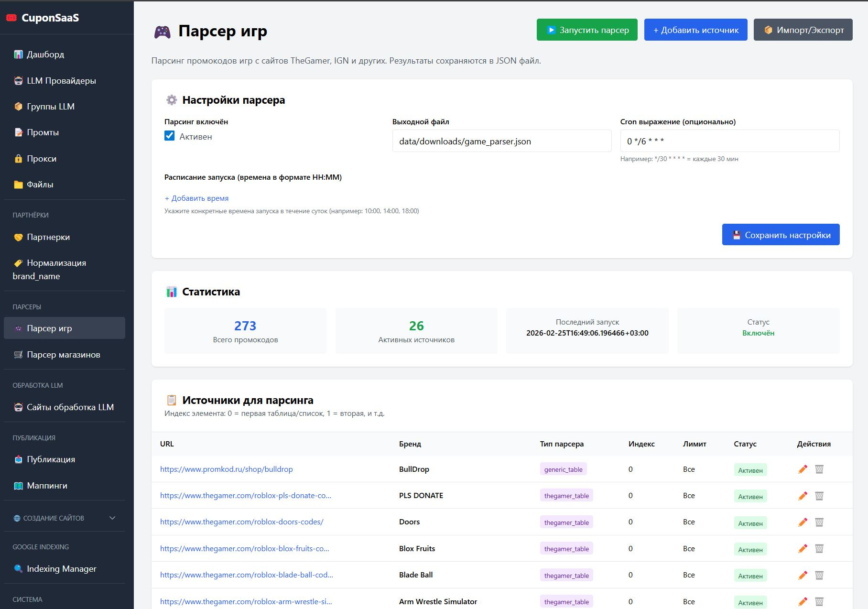Delete the Blade Ball source entry
Image resolution: width=868 pixels, height=609 pixels.
819,575
